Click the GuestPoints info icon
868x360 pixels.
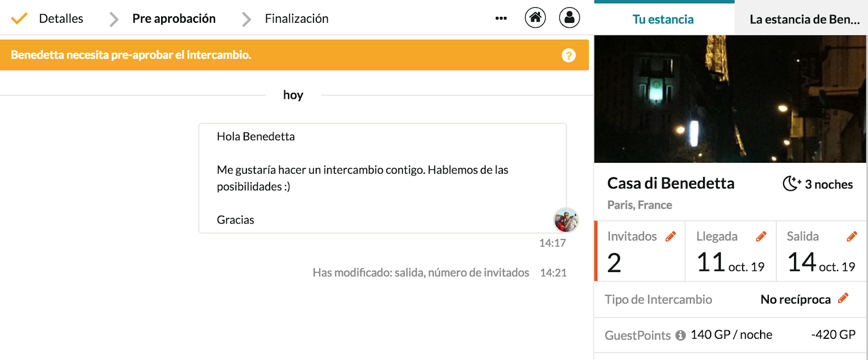[680, 336]
